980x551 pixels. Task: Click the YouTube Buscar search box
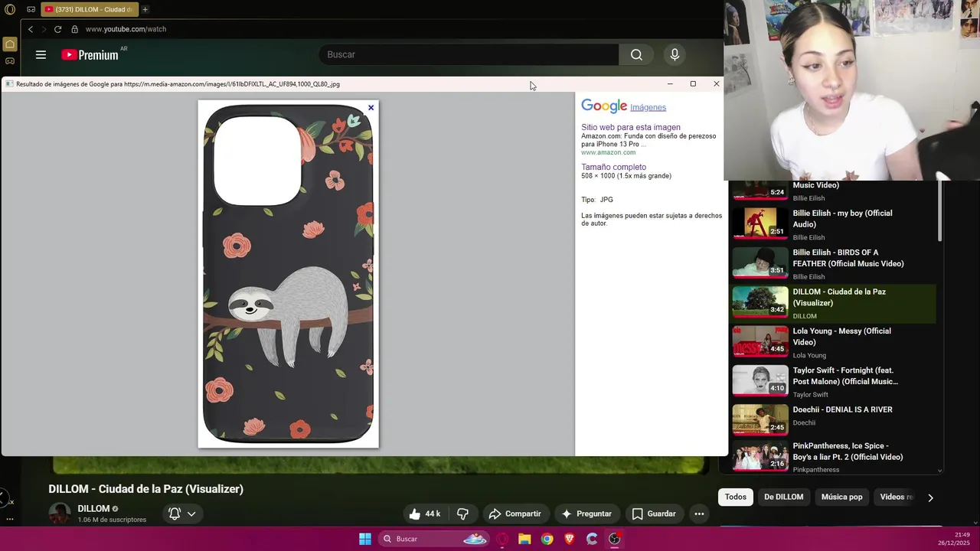[x=469, y=54]
